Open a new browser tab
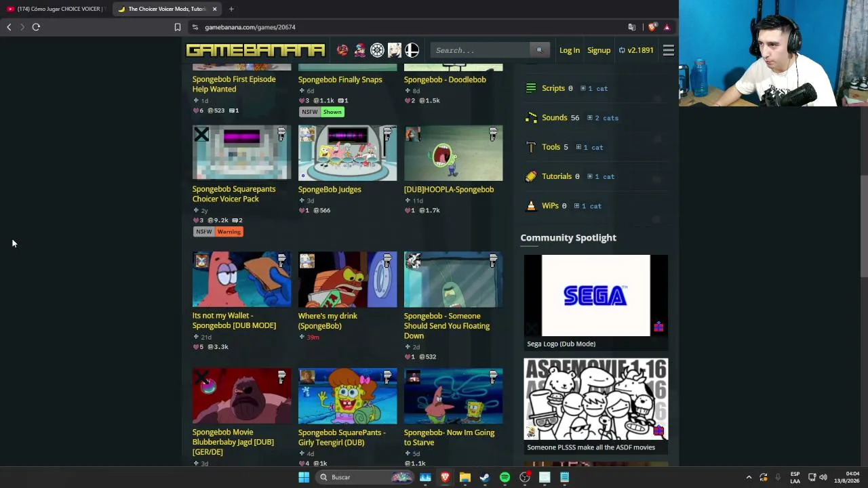This screenshot has height=488, width=868. pos(231,9)
